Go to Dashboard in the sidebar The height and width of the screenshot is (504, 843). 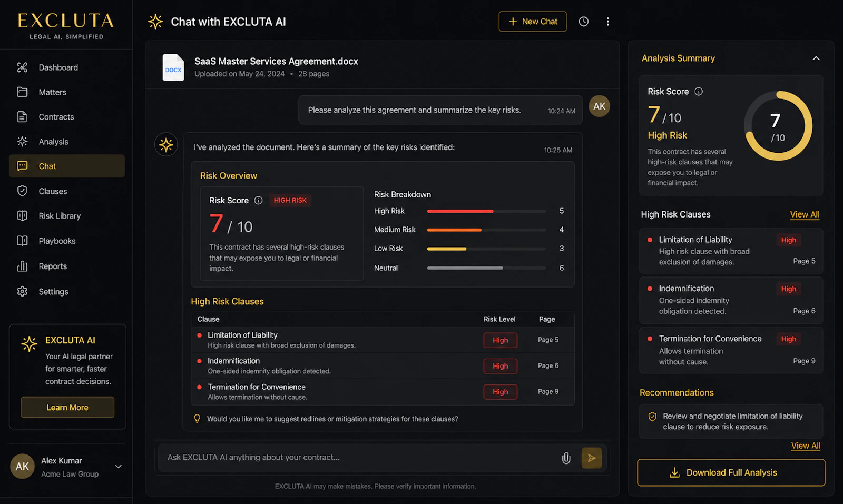pyautogui.click(x=67, y=67)
